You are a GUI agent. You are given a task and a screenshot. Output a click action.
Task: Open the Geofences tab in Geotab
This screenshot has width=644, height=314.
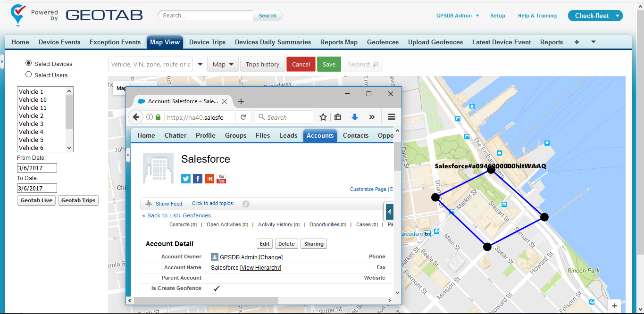[382, 42]
